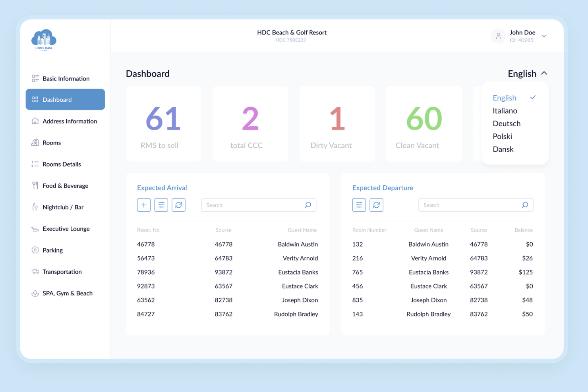Viewport: 588px width, 392px height.
Task: Click the Expected Arrival search field
Action: [254, 205]
